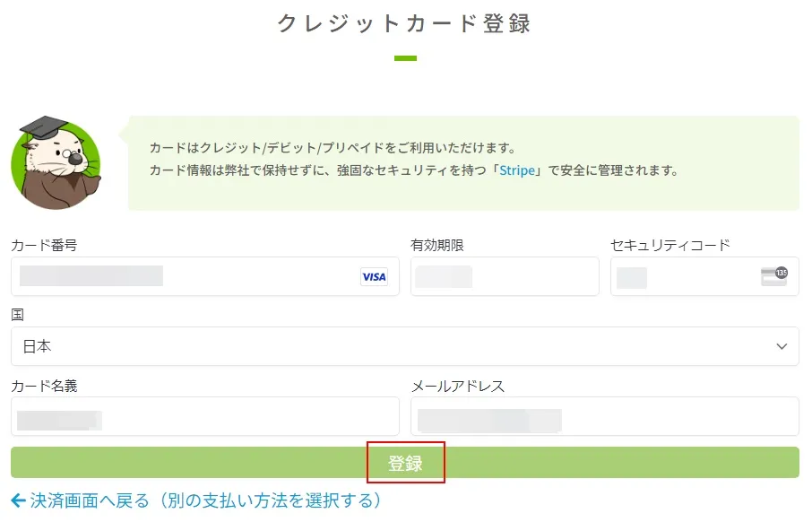Focus the 有効期限 input field
The height and width of the screenshot is (522, 812).
(x=505, y=276)
